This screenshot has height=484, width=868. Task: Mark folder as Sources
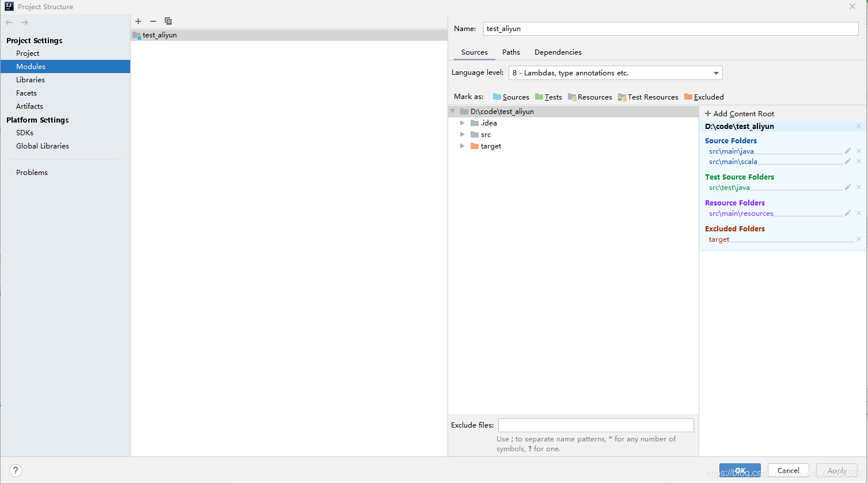click(511, 97)
